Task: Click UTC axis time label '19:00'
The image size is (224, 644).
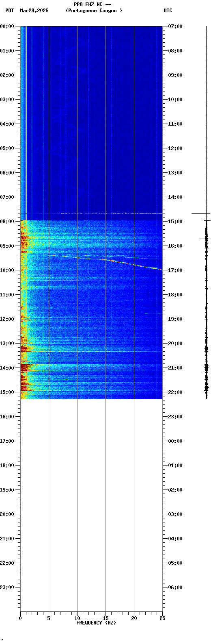Action: click(175, 319)
